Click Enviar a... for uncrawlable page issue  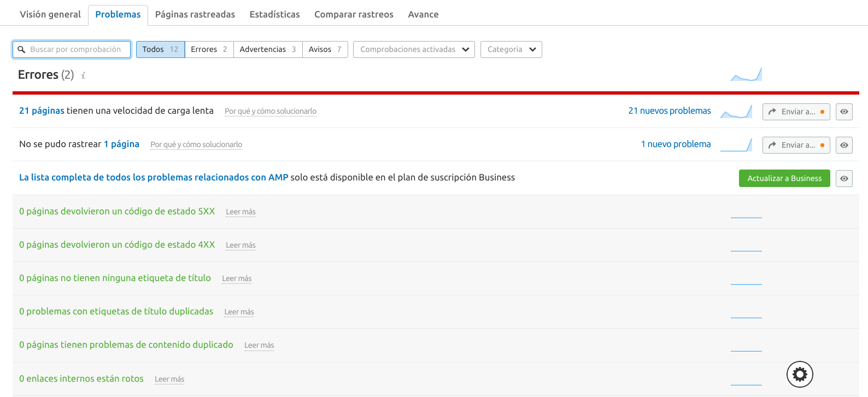[x=796, y=145]
